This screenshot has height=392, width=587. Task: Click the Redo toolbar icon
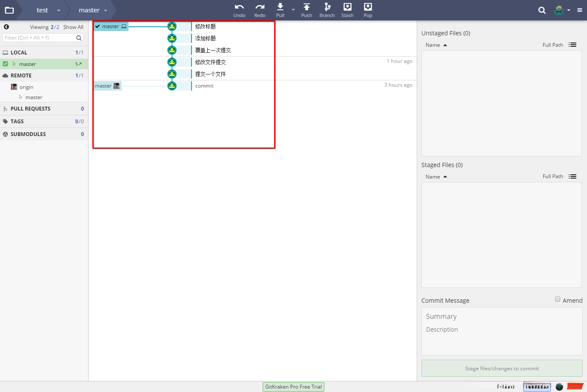260,7
